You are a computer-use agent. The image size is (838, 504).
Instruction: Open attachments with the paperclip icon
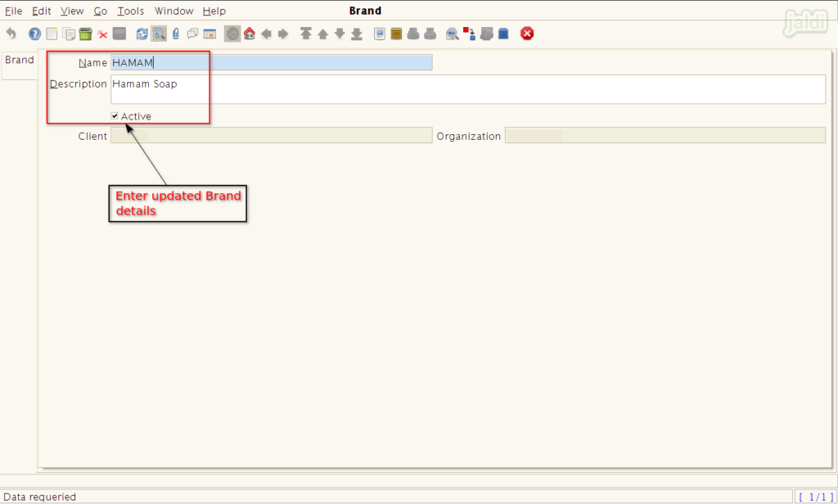[x=176, y=34]
